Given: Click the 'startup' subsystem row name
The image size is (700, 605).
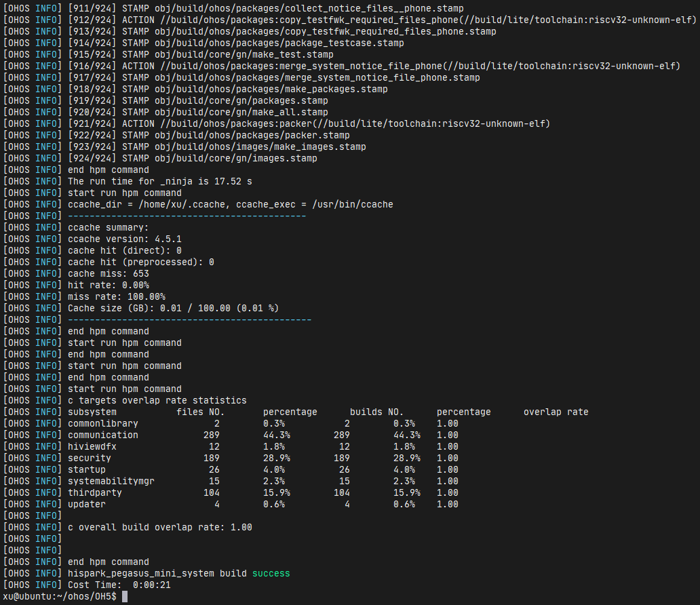Looking at the screenshot, I should click(87, 470).
